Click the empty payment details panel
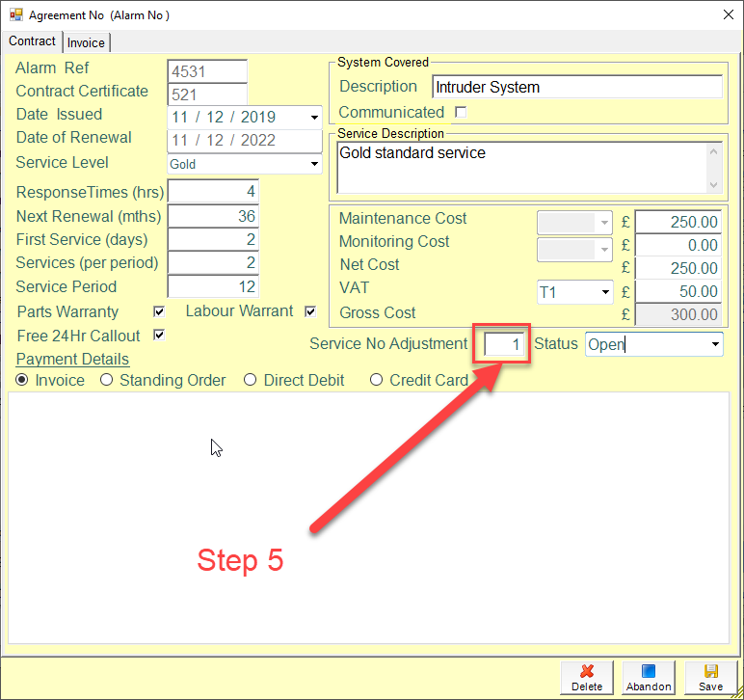 point(369,518)
